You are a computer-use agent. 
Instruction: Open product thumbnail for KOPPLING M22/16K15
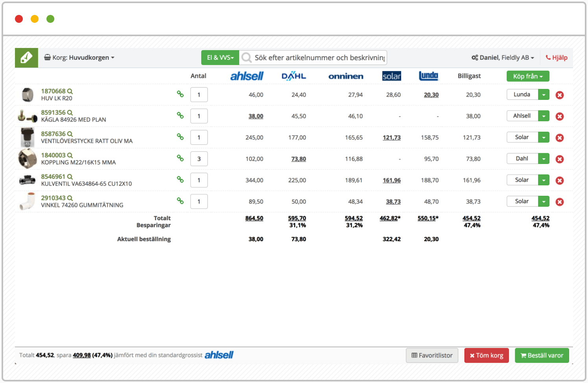tap(28, 158)
